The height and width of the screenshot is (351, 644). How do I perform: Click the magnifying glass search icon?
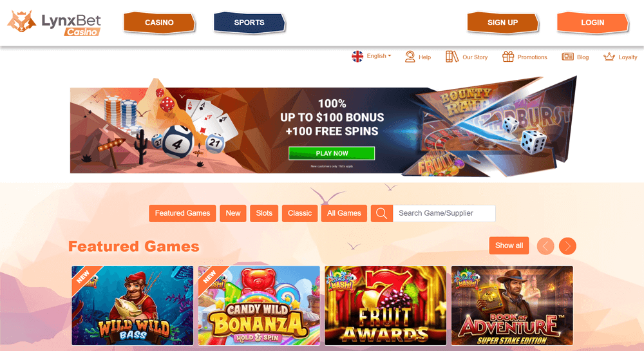coord(381,213)
